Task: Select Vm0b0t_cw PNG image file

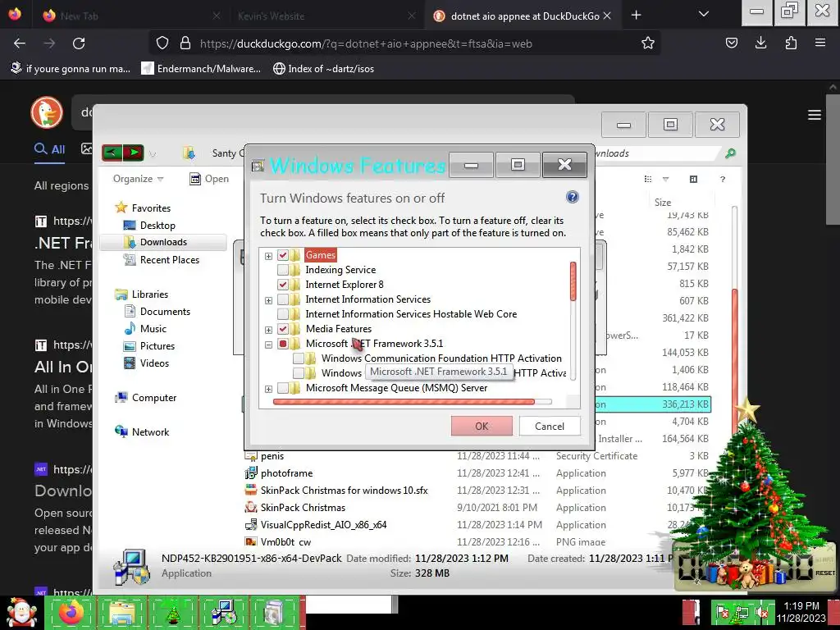Action: 285,541
